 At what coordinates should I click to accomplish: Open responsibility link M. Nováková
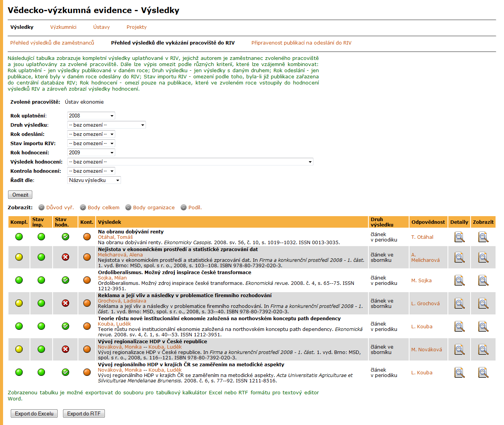pos(427,349)
